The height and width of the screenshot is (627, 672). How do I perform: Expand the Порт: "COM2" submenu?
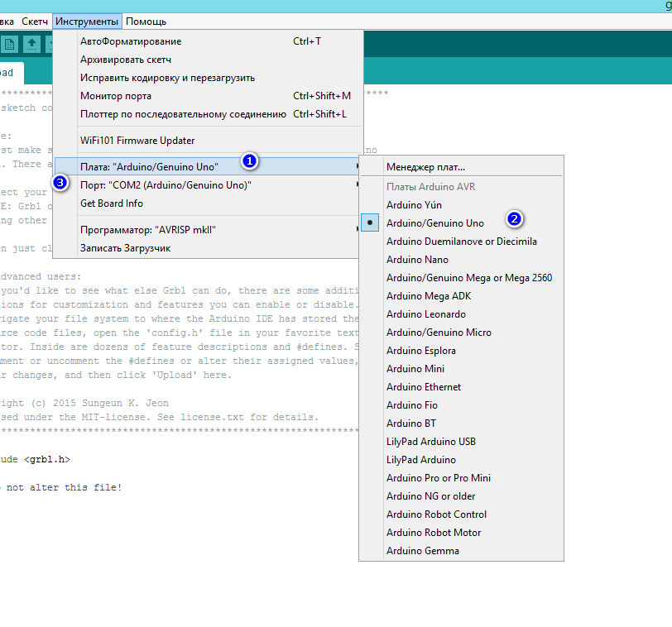point(208,185)
